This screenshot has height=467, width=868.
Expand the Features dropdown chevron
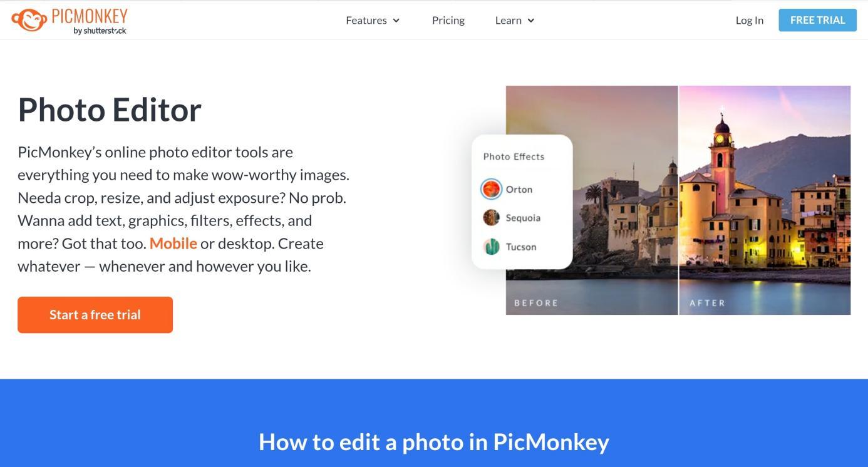(396, 21)
